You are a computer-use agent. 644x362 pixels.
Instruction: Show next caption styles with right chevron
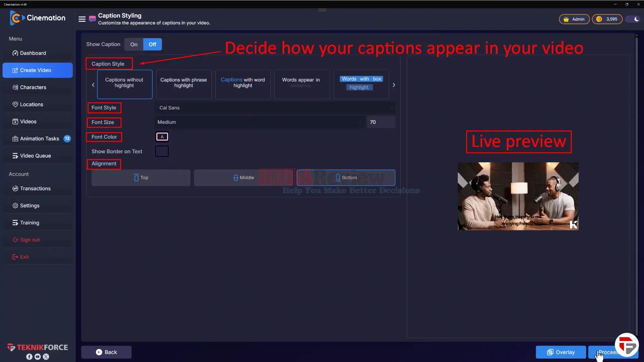394,85
